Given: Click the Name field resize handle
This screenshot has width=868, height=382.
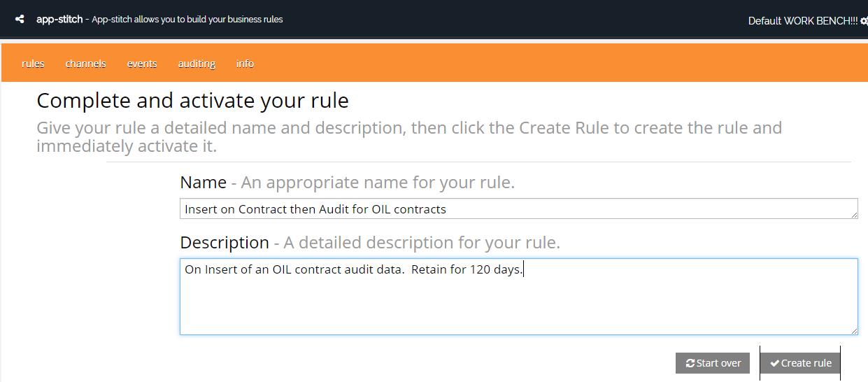Looking at the screenshot, I should click(x=854, y=215).
